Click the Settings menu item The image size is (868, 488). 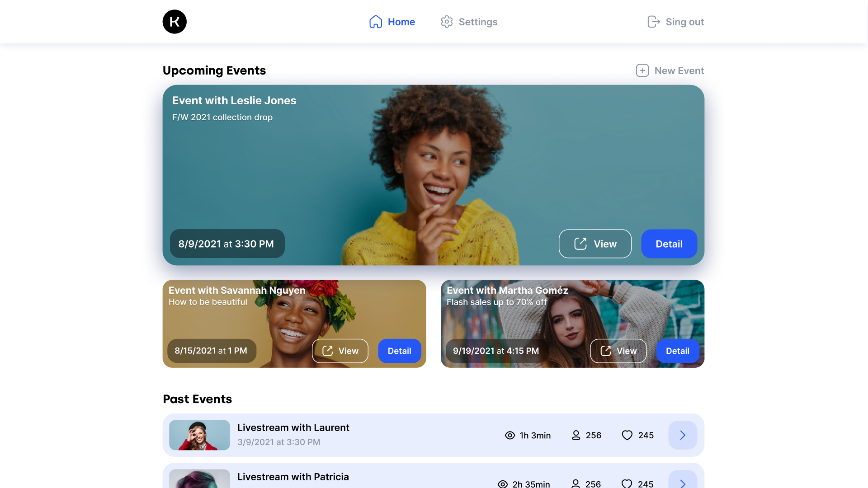click(468, 21)
